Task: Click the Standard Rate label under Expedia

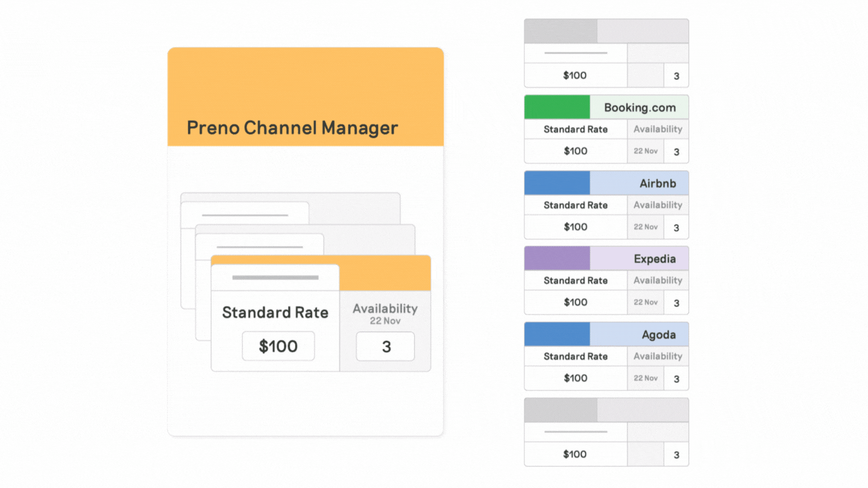Action: [576, 280]
